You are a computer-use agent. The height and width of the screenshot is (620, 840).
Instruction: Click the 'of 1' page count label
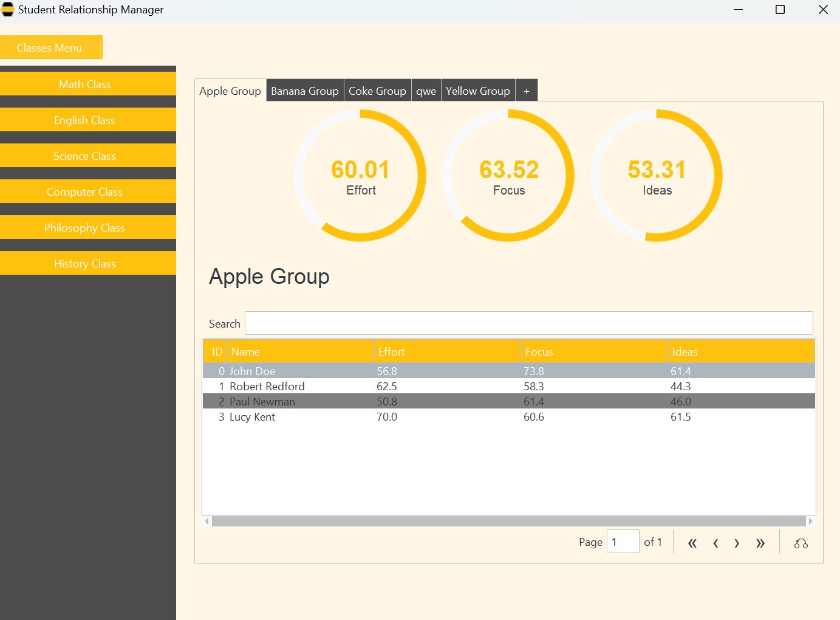pos(653,542)
